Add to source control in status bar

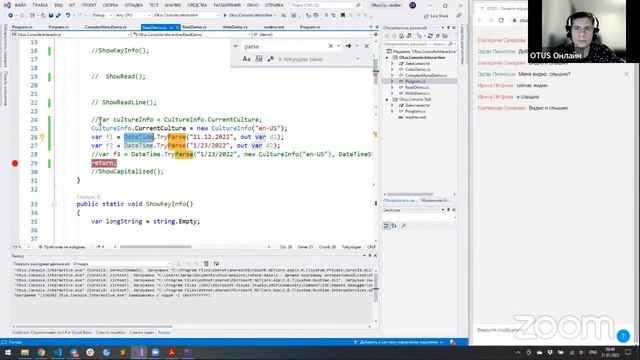398,342
